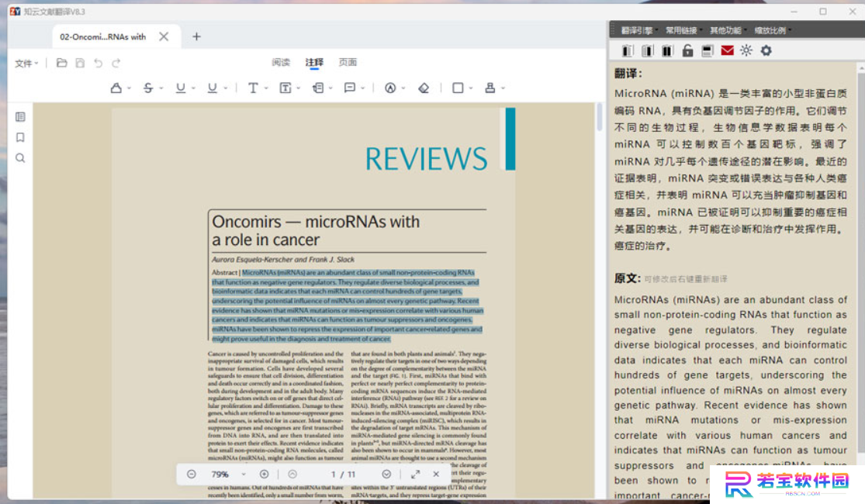Expand the stamp tool dropdown arrow
Image resolution: width=865 pixels, height=504 pixels.
point(503,88)
